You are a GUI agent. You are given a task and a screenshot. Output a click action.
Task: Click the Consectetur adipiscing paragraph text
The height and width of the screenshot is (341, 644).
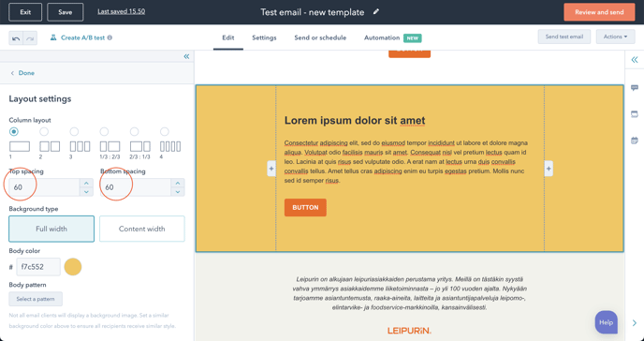(406, 162)
